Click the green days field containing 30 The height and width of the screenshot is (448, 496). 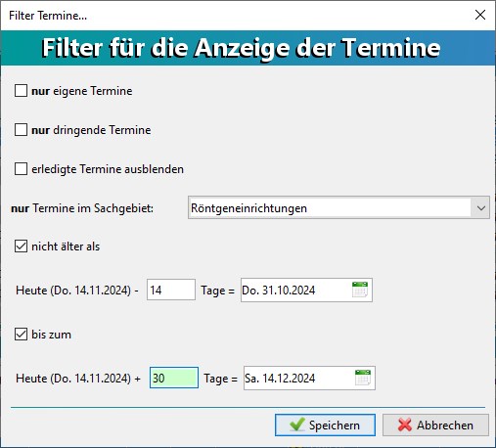pos(174,378)
